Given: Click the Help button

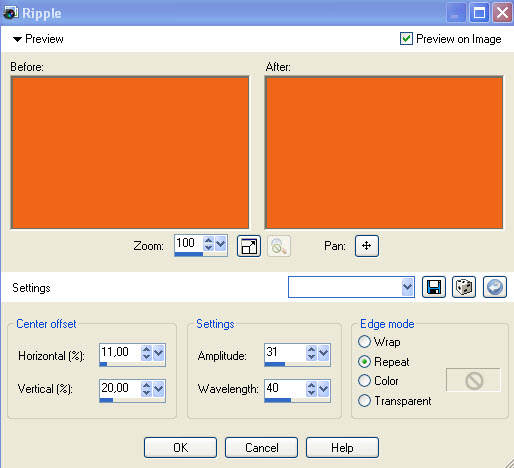Looking at the screenshot, I should pyautogui.click(x=342, y=447).
